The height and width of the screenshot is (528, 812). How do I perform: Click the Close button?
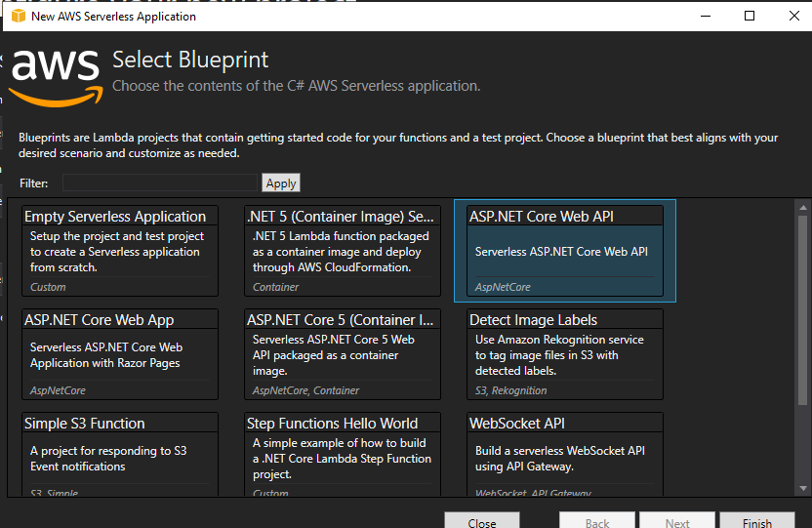click(482, 521)
